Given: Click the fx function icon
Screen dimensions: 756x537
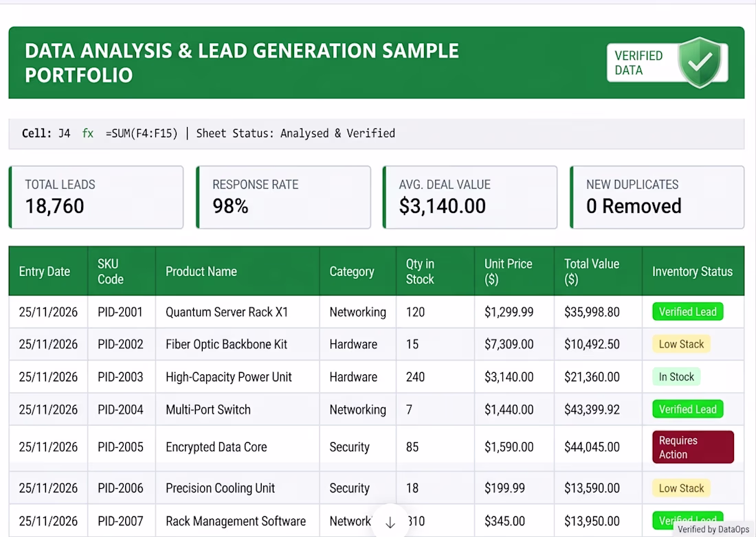Looking at the screenshot, I should tap(88, 133).
